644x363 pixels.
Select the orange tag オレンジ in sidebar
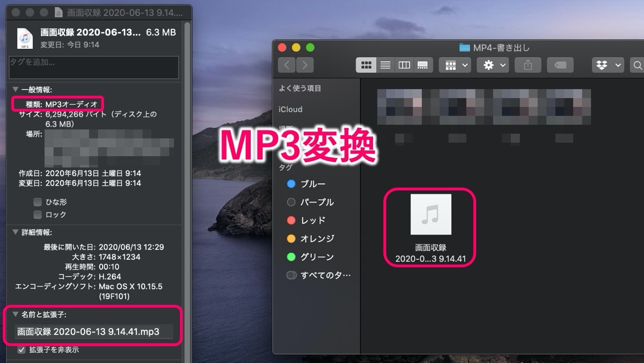click(310, 238)
